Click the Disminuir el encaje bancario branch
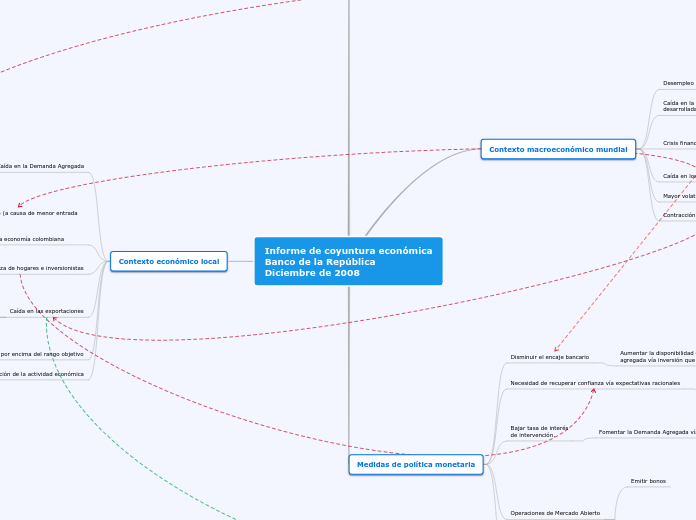 tap(550, 357)
